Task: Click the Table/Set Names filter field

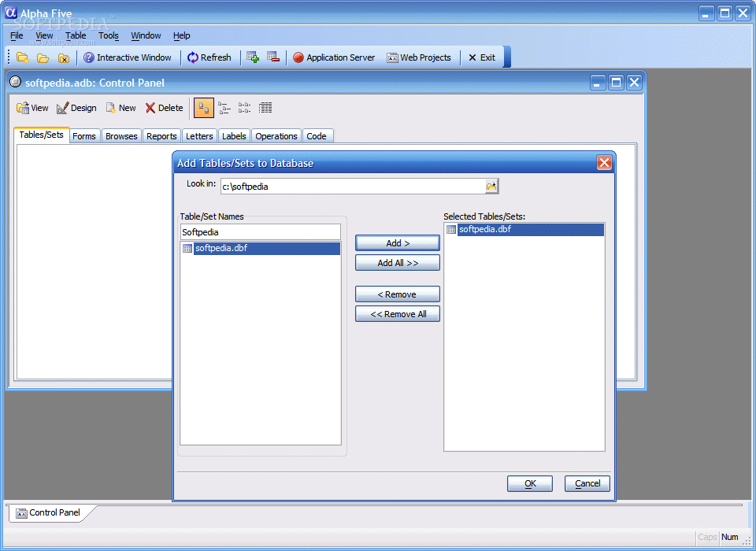Action: (x=261, y=232)
